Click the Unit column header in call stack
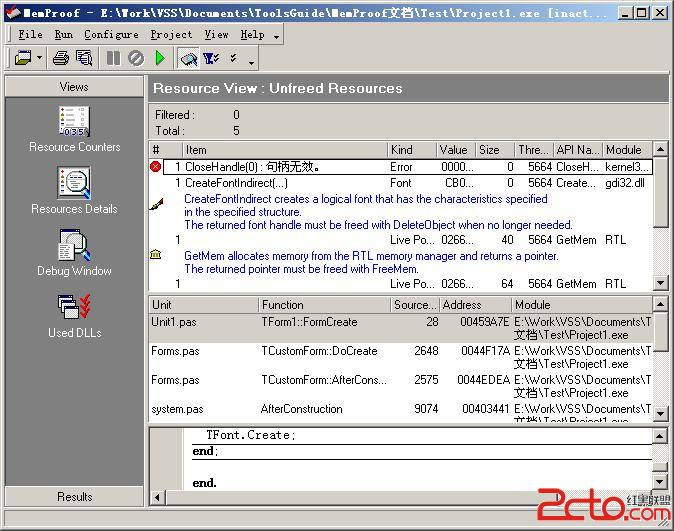This screenshot has width=674, height=531. (203, 305)
